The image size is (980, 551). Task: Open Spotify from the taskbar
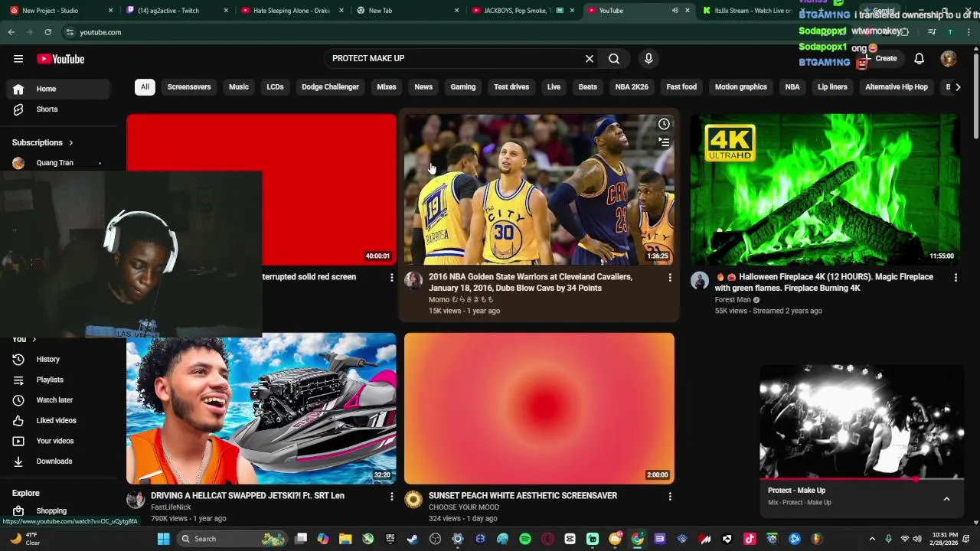coord(525,539)
